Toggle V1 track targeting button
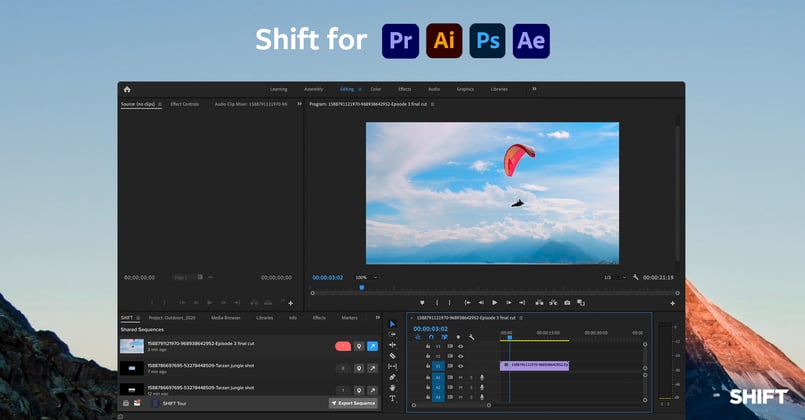This screenshot has height=420, width=805. [x=438, y=366]
